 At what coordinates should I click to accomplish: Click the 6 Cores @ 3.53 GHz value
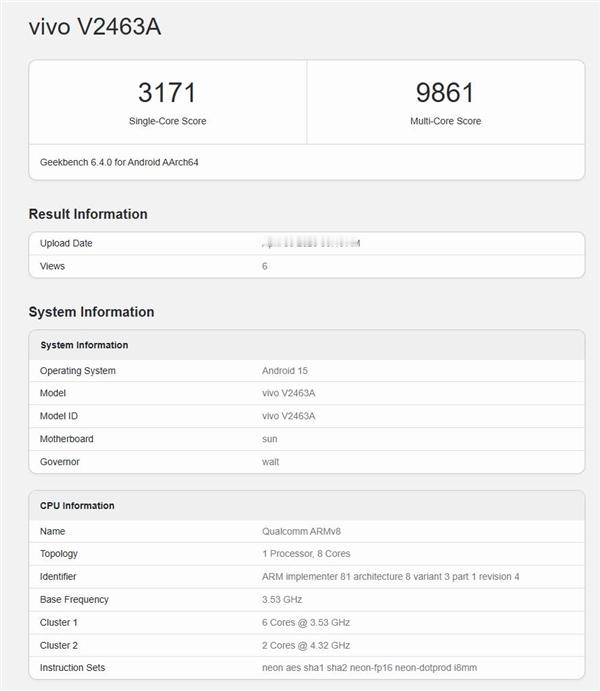click(x=306, y=623)
